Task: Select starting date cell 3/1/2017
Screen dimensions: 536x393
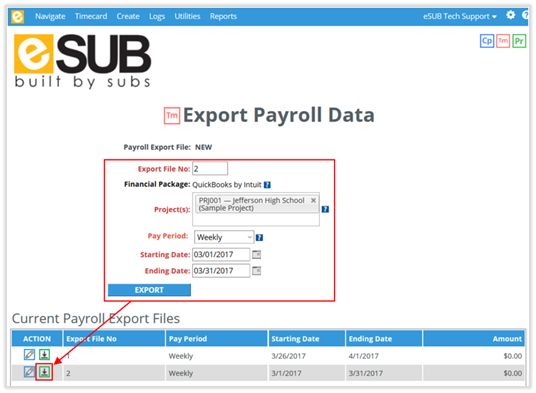Action: 286,373
